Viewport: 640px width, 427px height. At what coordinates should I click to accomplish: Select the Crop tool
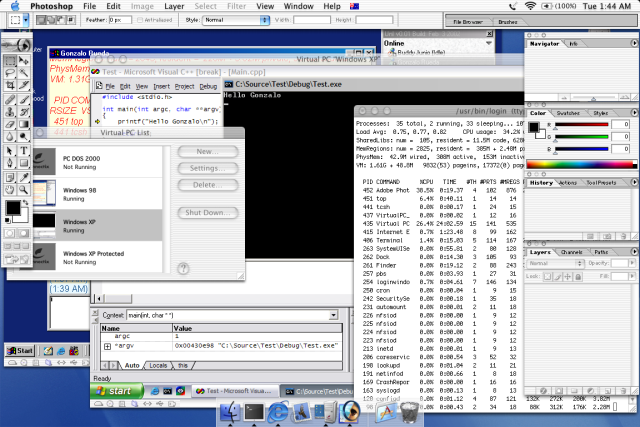10,85
